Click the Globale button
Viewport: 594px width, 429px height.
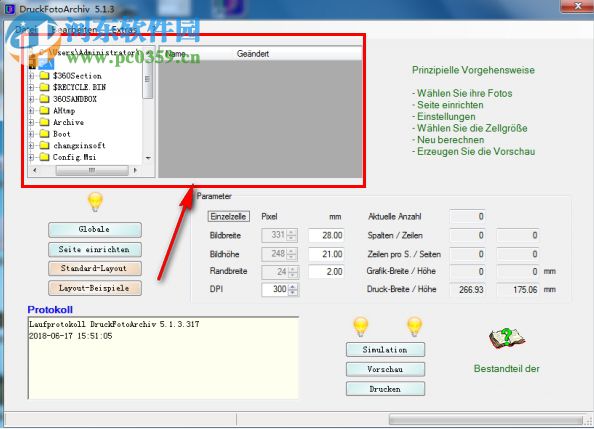pos(95,230)
